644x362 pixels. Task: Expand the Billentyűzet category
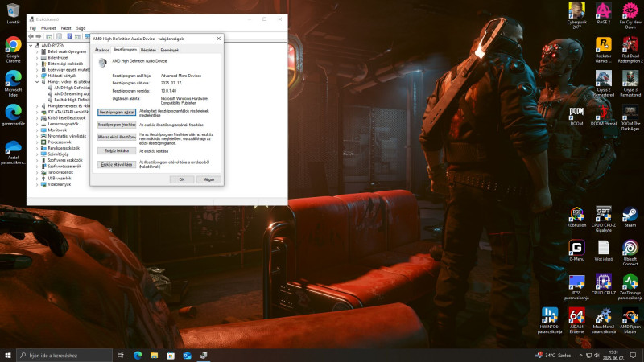37,58
